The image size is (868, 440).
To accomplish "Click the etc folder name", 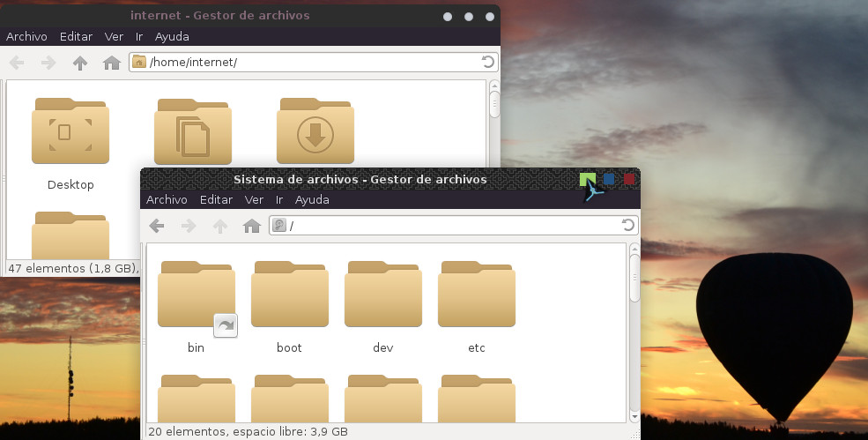I will tap(477, 347).
